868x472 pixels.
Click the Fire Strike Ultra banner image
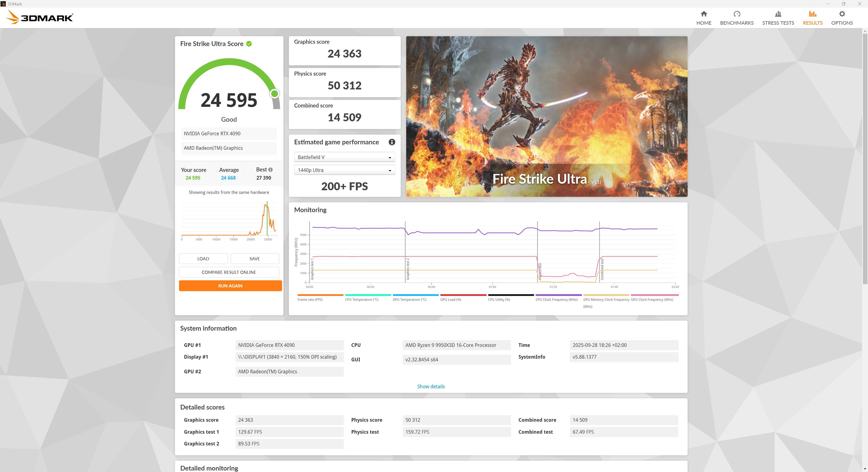click(x=546, y=116)
